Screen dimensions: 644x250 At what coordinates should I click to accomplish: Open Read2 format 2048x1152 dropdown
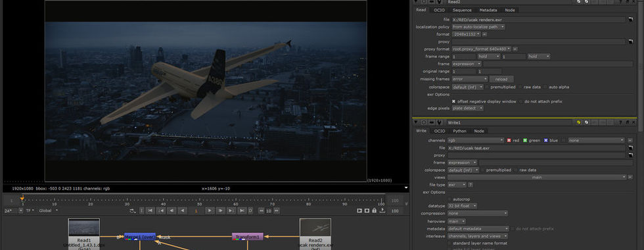click(466, 34)
